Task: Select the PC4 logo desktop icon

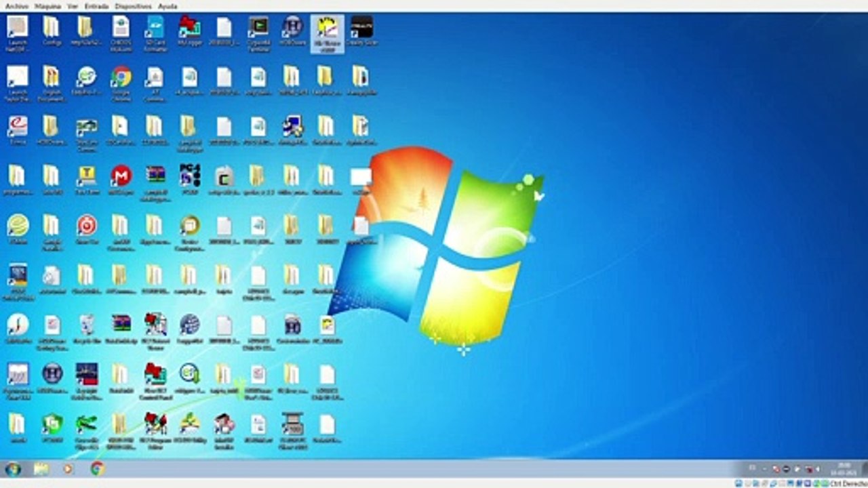Action: pyautogui.click(x=190, y=181)
